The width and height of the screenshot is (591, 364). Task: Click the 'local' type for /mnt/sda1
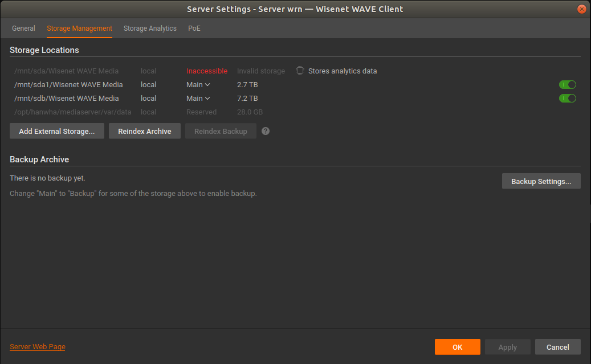[149, 85]
